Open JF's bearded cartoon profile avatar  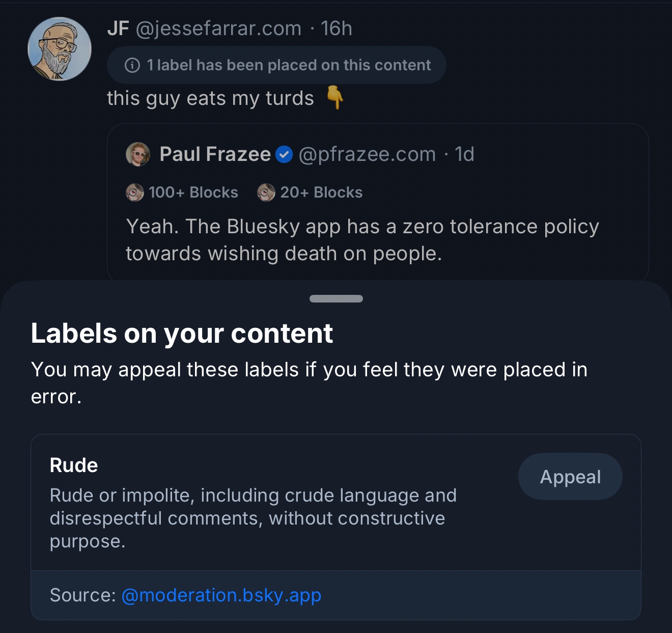tap(60, 49)
